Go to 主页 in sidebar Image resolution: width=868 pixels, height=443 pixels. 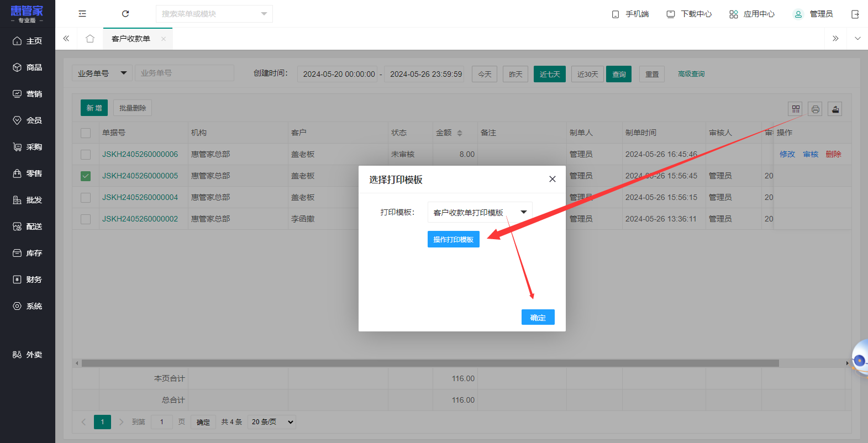click(x=28, y=41)
